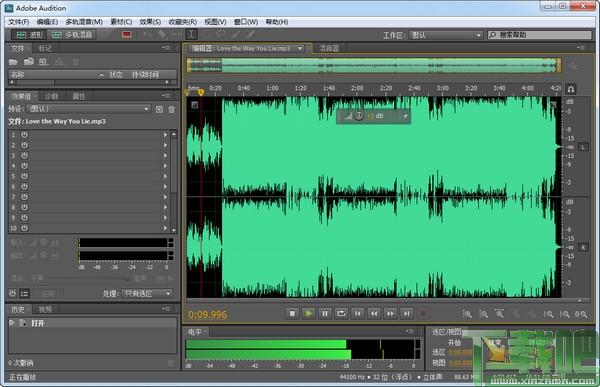The image size is (600, 387).
Task: Toggle the right channel R button
Action: click(x=583, y=247)
